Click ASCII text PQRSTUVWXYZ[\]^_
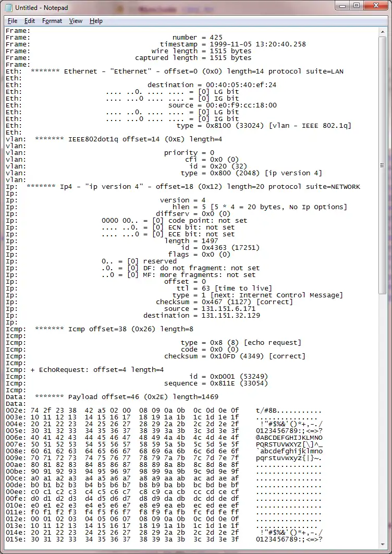 click(x=289, y=444)
